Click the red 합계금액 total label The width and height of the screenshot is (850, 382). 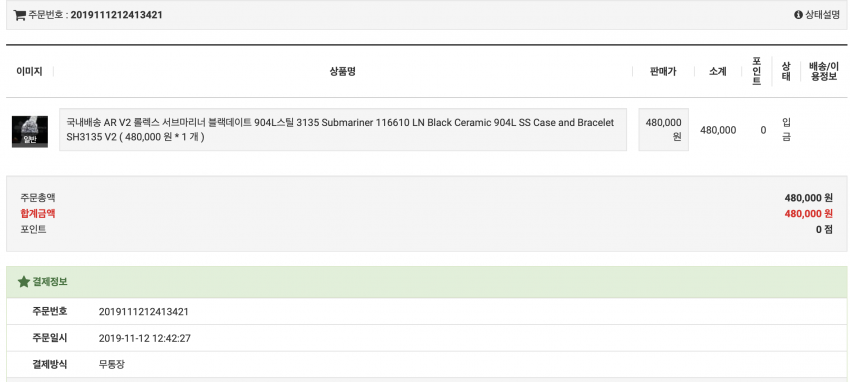pos(37,213)
